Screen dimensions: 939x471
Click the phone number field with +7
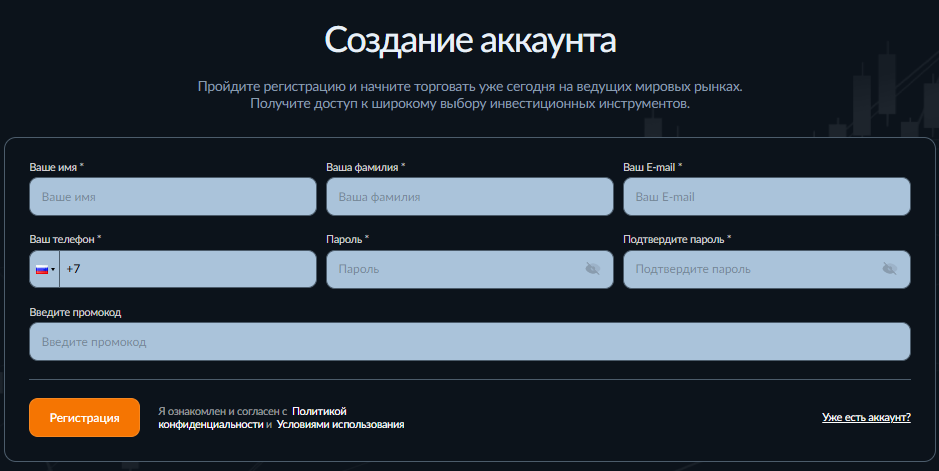click(x=187, y=270)
